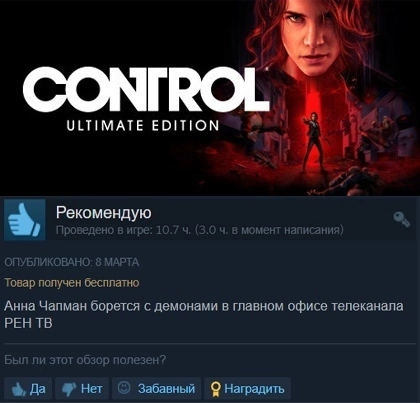Click the Проведено в игре playtime line
420x403 pixels.
pos(199,230)
